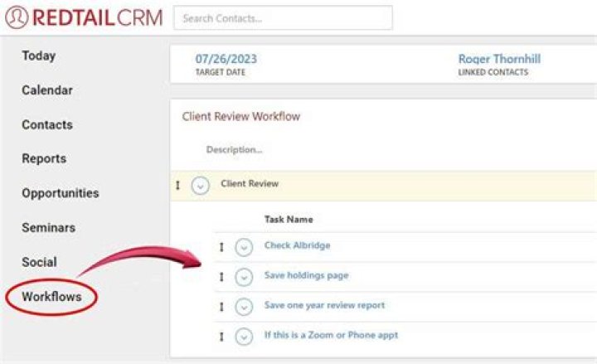The height and width of the screenshot is (364, 597).
Task: Click reorder handle for Zoom or Phone appt
Action: pyautogui.click(x=221, y=337)
